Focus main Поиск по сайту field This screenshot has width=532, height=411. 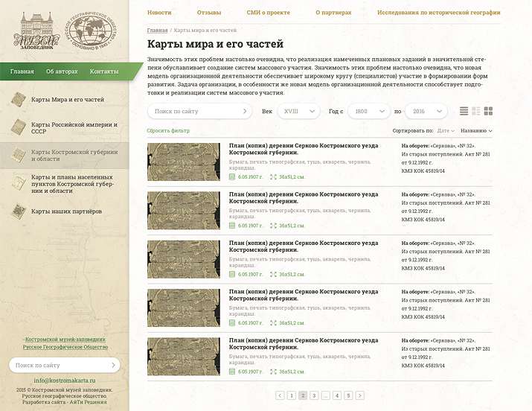point(199,111)
